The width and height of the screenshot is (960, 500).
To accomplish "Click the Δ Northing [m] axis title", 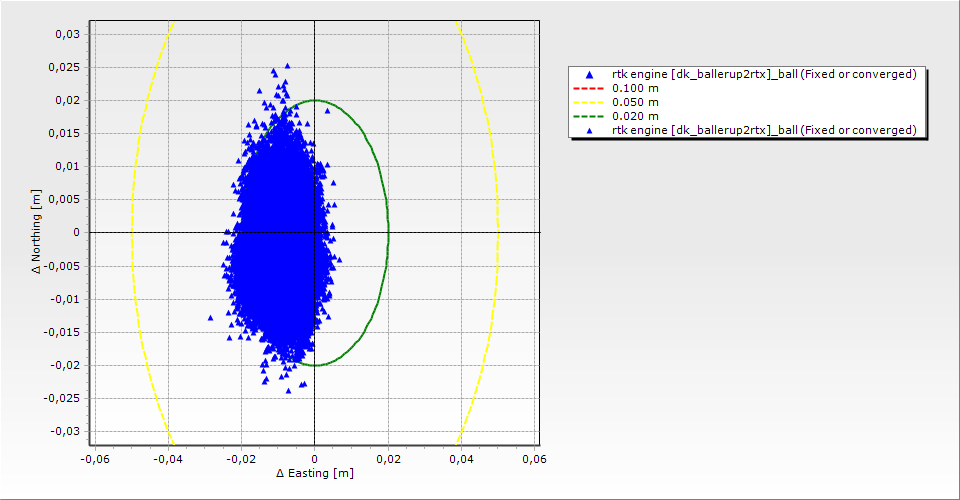I will click(37, 231).
